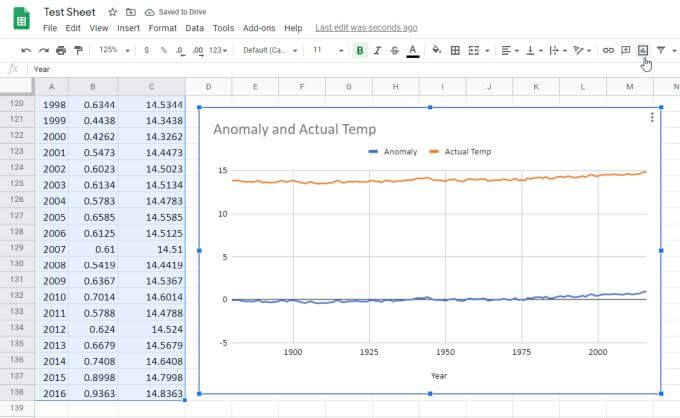Click the Actual Temp legend entry
Image resolution: width=680 pixels, height=418 pixels.
460,152
